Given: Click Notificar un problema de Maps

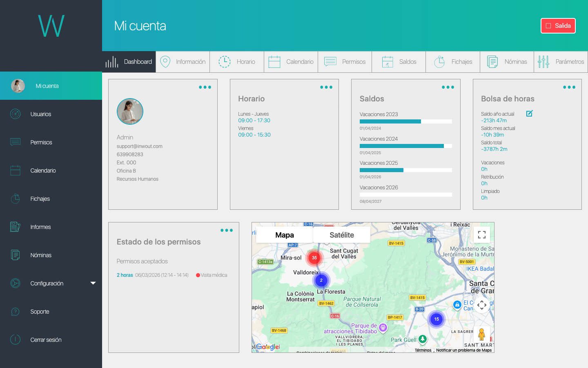Looking at the screenshot, I should tap(464, 350).
